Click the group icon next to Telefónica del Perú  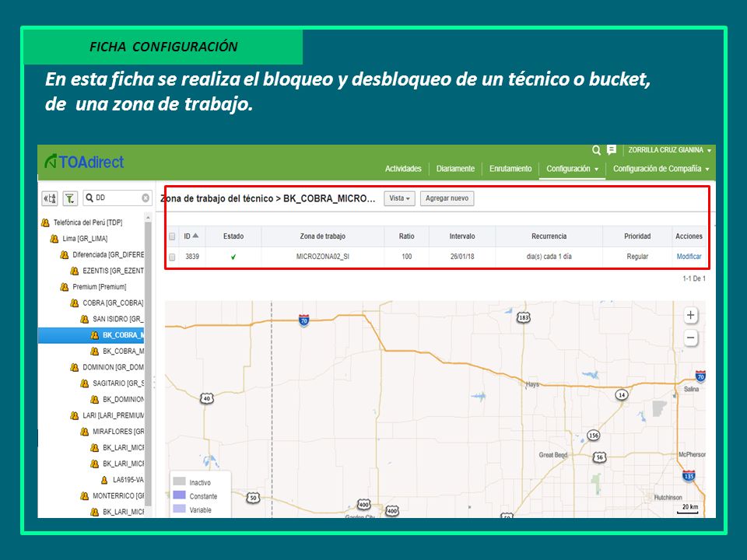(45, 222)
